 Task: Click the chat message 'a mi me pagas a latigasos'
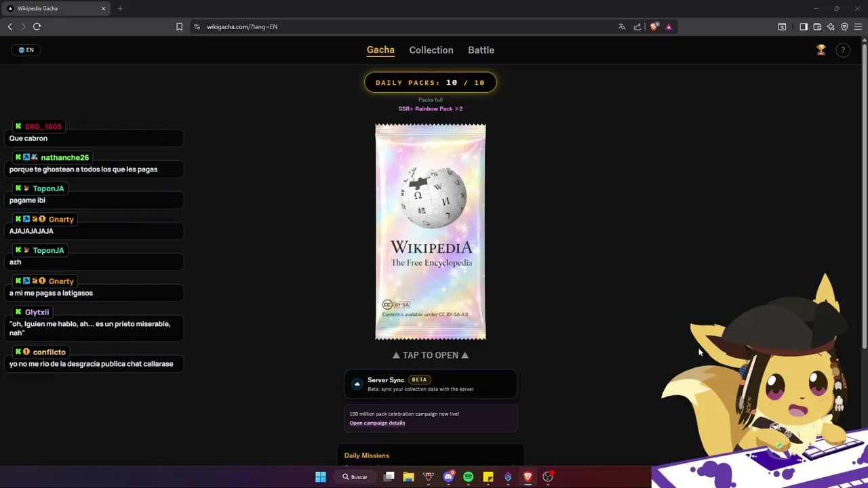click(51, 293)
